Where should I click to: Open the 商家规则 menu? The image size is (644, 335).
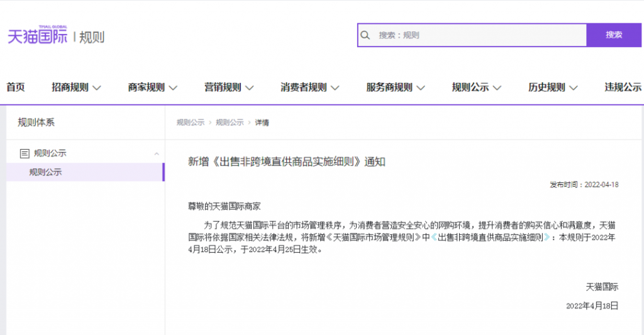tap(146, 87)
